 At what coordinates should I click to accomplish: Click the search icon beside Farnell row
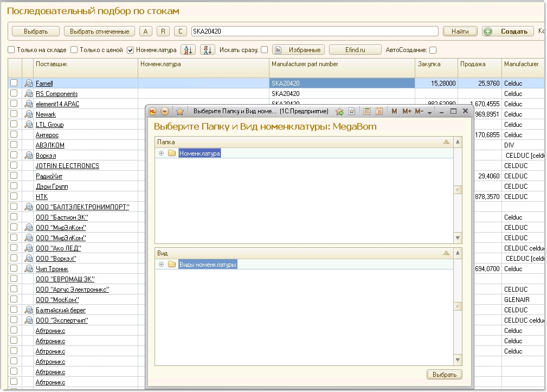click(28, 83)
